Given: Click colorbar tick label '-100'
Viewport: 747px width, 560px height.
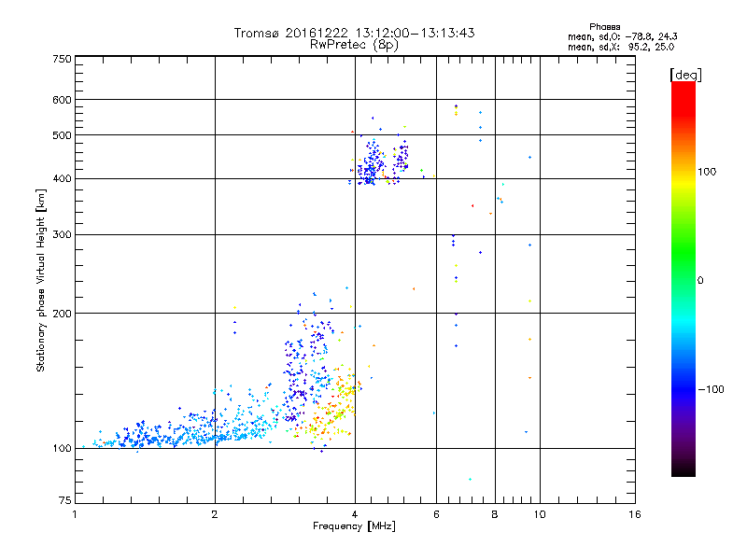Looking at the screenshot, I should (712, 389).
